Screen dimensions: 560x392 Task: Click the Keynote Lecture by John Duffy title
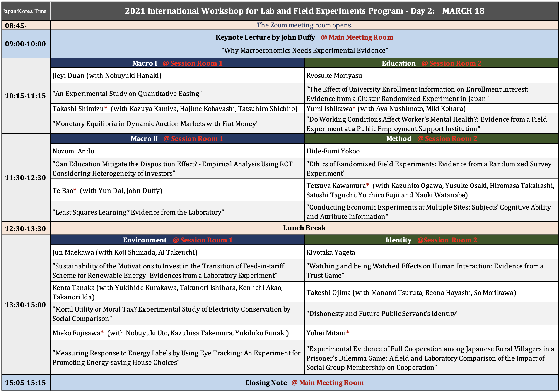(265, 37)
